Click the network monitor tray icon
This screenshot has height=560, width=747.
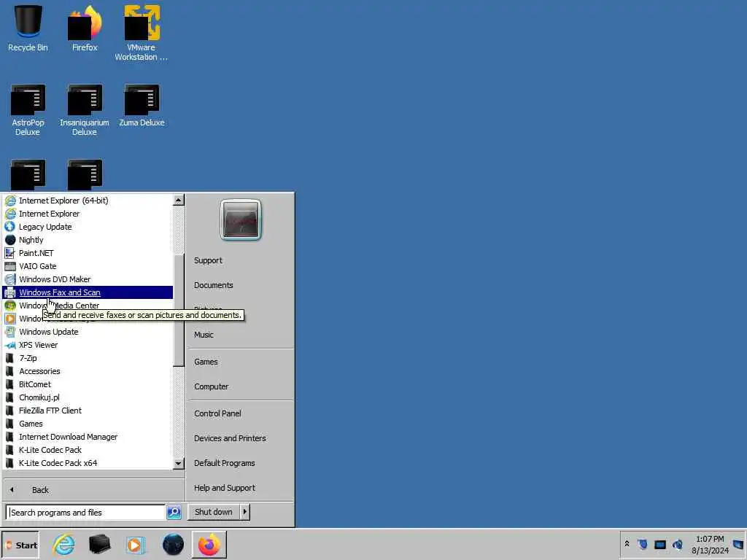click(659, 545)
